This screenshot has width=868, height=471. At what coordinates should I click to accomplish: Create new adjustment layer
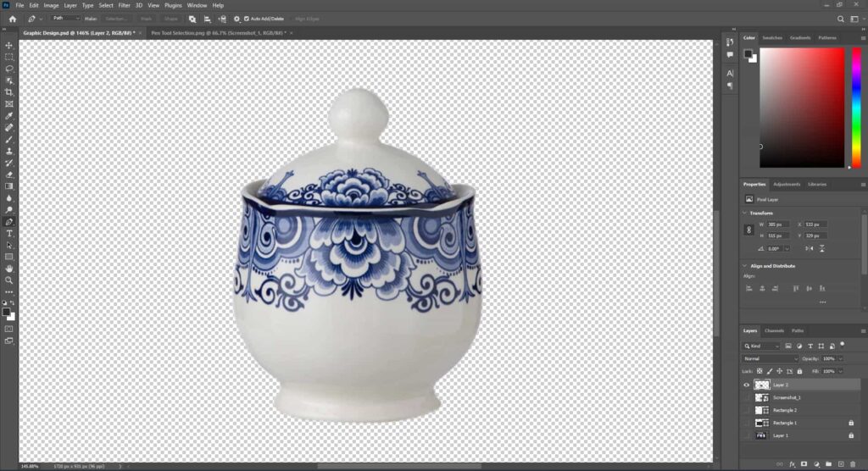(816, 464)
